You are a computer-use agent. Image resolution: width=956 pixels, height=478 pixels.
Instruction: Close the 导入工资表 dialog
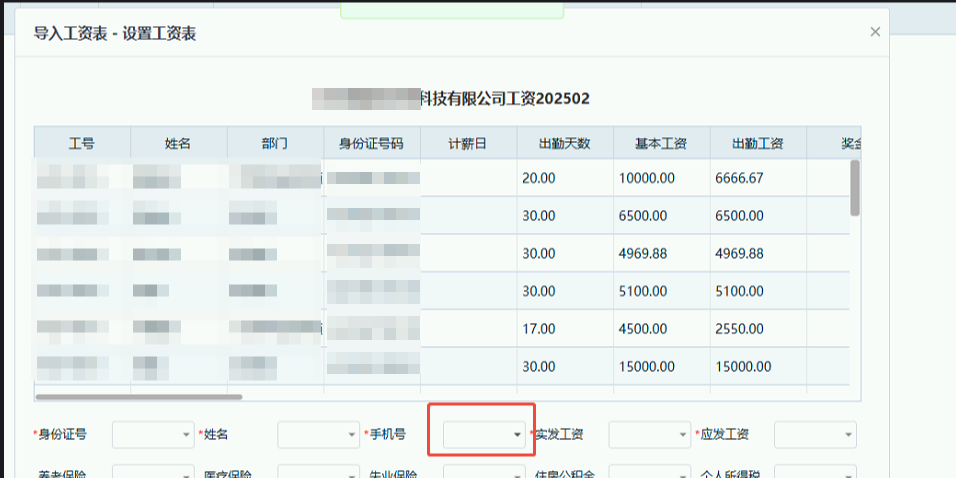[875, 32]
